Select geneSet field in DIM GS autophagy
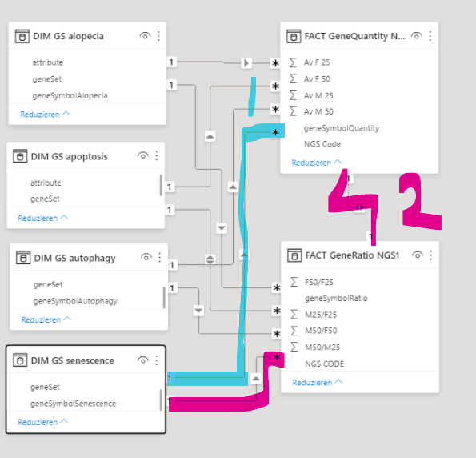This screenshot has width=476, height=458. (x=48, y=284)
